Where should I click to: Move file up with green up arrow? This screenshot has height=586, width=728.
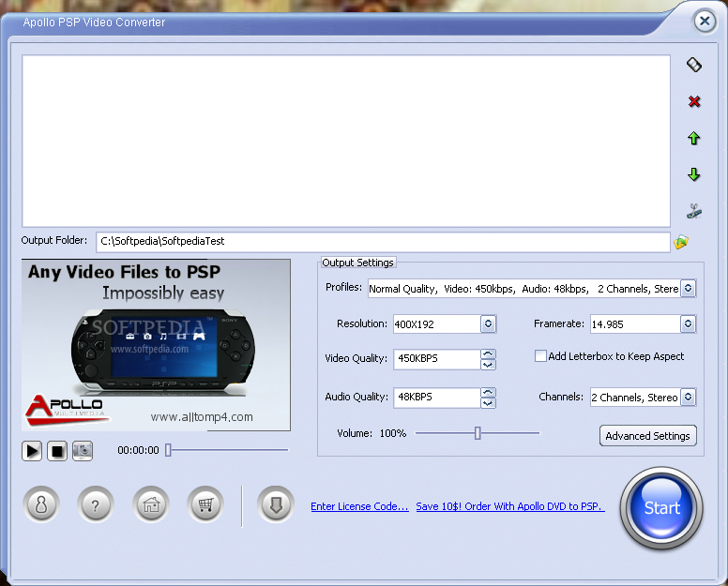click(x=693, y=138)
